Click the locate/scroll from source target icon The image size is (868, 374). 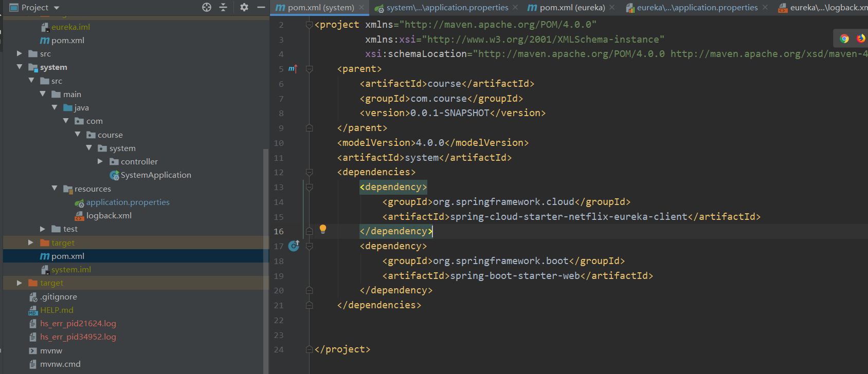click(207, 7)
